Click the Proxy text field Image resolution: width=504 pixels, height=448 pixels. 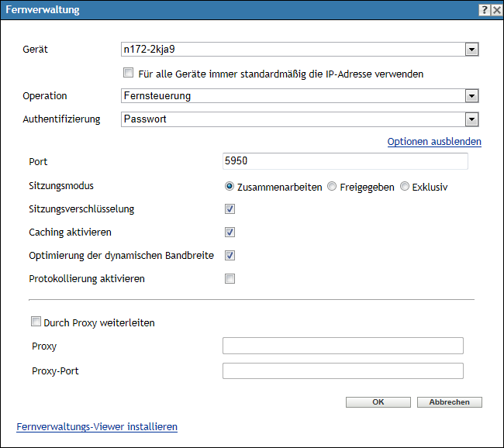[x=343, y=346]
